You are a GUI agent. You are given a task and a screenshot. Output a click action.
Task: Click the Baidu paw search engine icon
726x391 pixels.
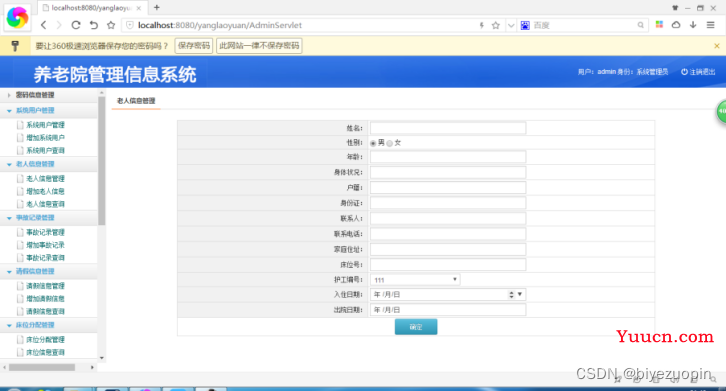point(525,25)
